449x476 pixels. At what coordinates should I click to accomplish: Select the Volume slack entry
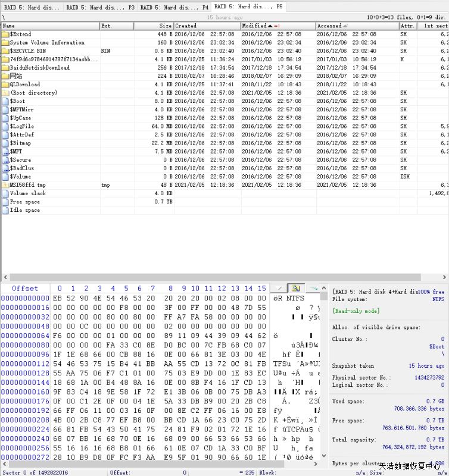pyautogui.click(x=27, y=193)
